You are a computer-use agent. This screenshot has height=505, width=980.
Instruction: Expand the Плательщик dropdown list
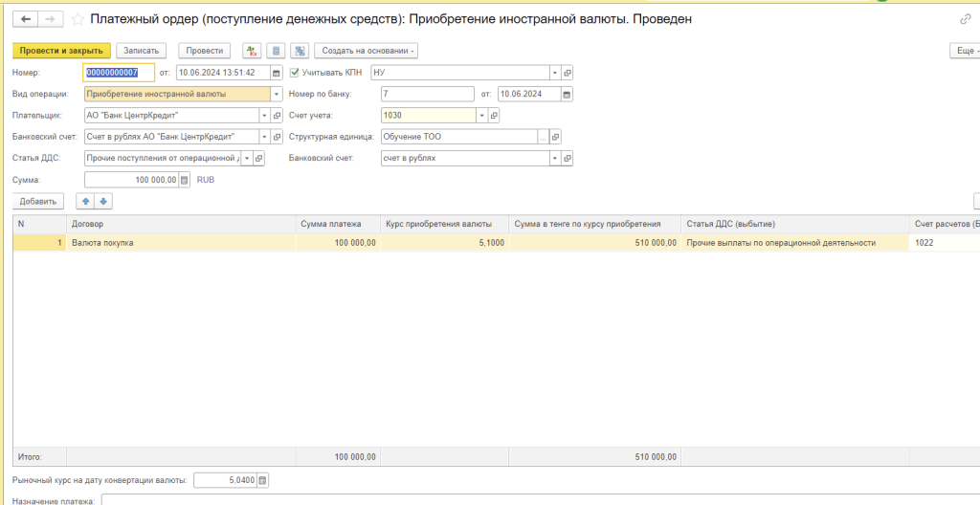click(263, 115)
